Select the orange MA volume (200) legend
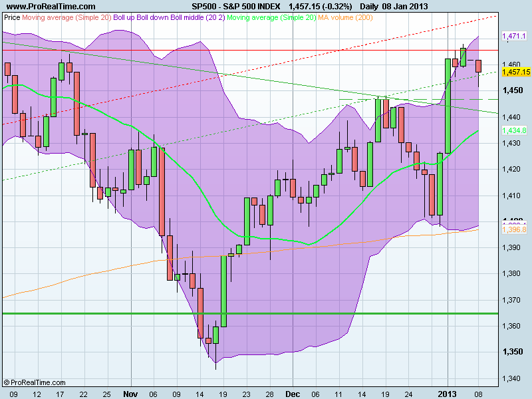 click(x=345, y=17)
